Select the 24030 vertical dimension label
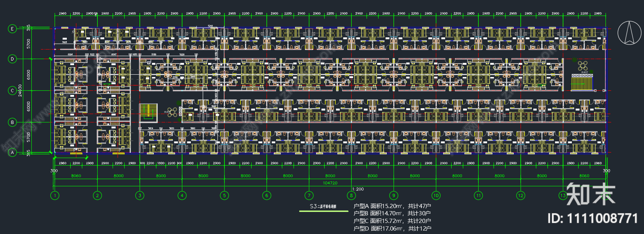The image size is (644, 234). (x=20, y=90)
